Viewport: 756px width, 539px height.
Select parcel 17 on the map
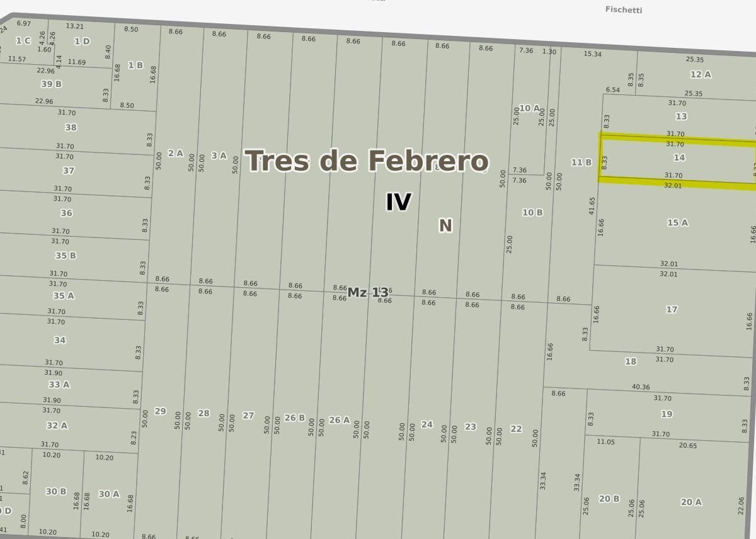click(x=672, y=309)
